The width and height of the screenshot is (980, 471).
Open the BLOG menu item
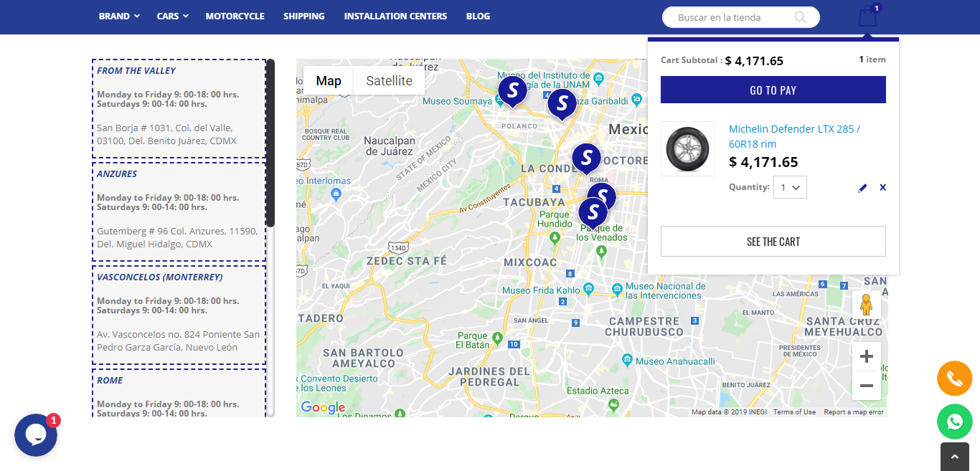(478, 16)
